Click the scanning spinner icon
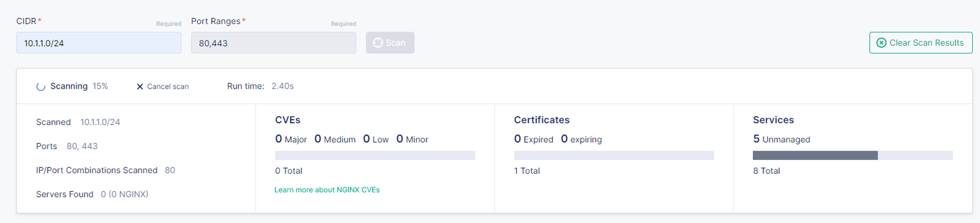Viewport: 980px width, 223px height. pos(41,86)
